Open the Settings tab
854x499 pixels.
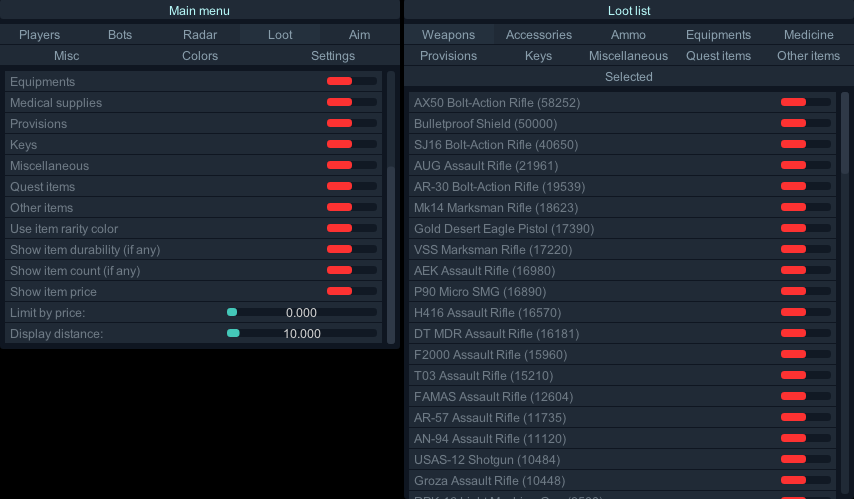(x=333, y=56)
